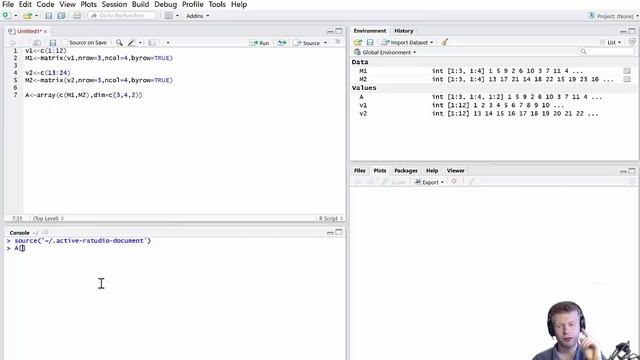The height and width of the screenshot is (360, 640).
Task: Click the Refresh environment icon
Action: point(632,42)
